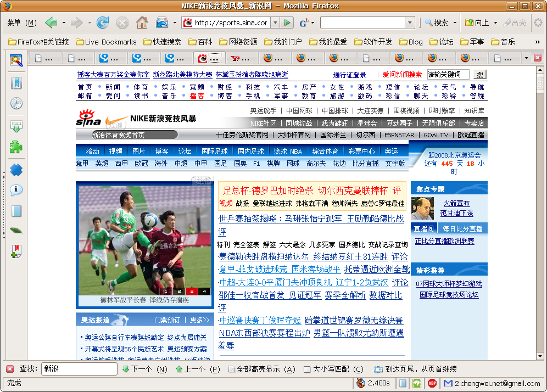Image resolution: width=547 pixels, height=392 pixels.
Task: Open the 通行证登录 link
Action: pyautogui.click(x=349, y=75)
